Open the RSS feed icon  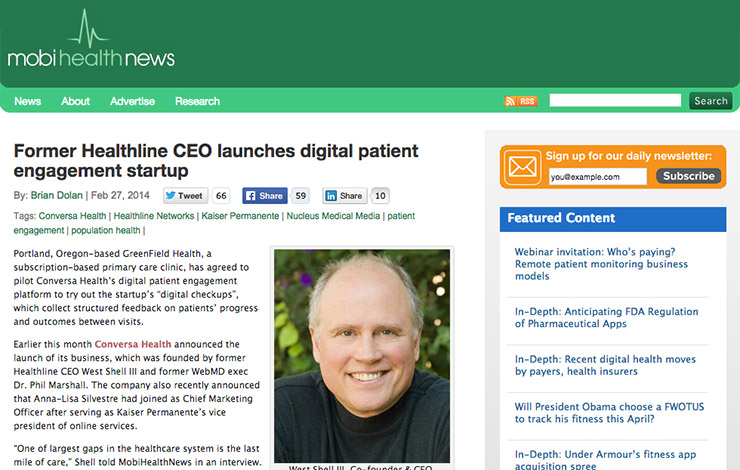tap(521, 101)
